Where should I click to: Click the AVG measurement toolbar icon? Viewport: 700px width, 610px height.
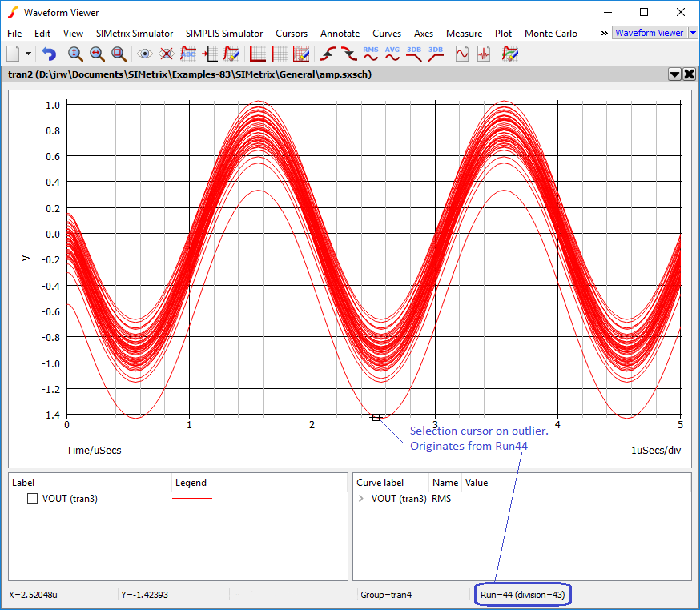click(x=392, y=54)
